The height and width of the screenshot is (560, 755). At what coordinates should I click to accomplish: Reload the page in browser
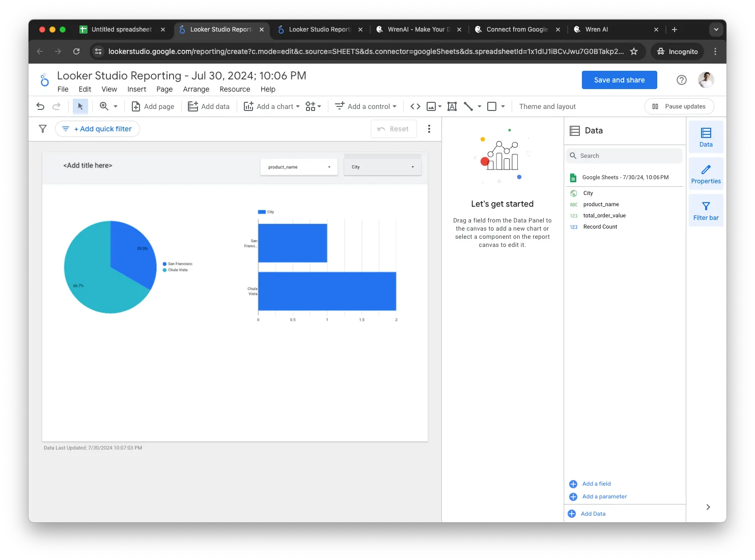point(76,51)
